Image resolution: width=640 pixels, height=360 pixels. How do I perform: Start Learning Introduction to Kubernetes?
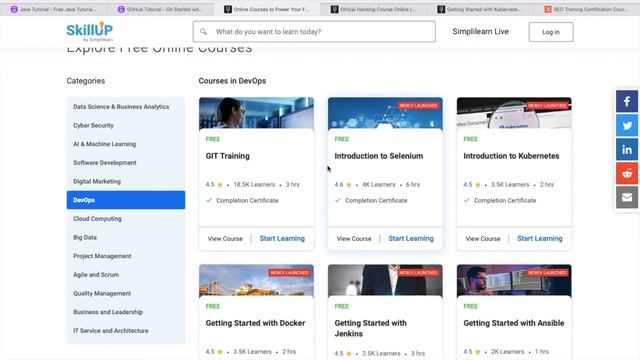click(x=540, y=238)
